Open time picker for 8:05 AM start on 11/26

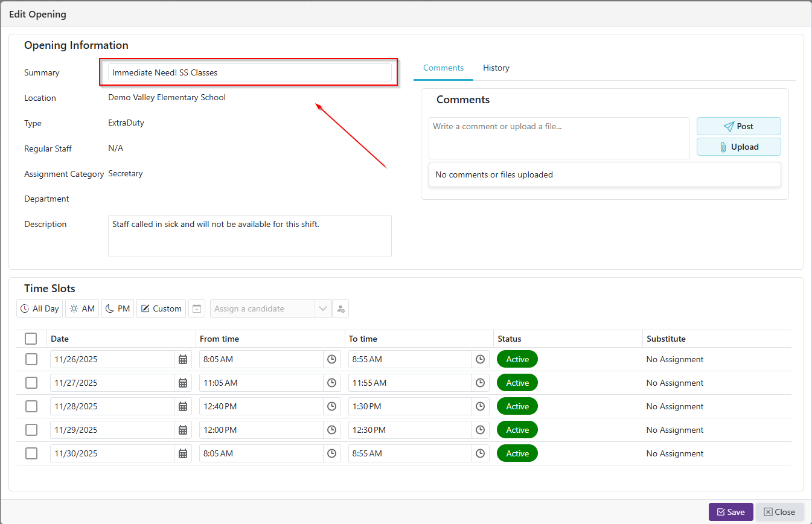coord(331,359)
